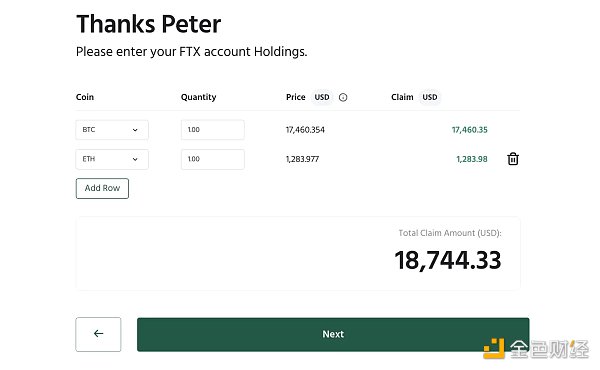Delete the ETH row with trash icon
The height and width of the screenshot is (370, 600).
pos(513,159)
